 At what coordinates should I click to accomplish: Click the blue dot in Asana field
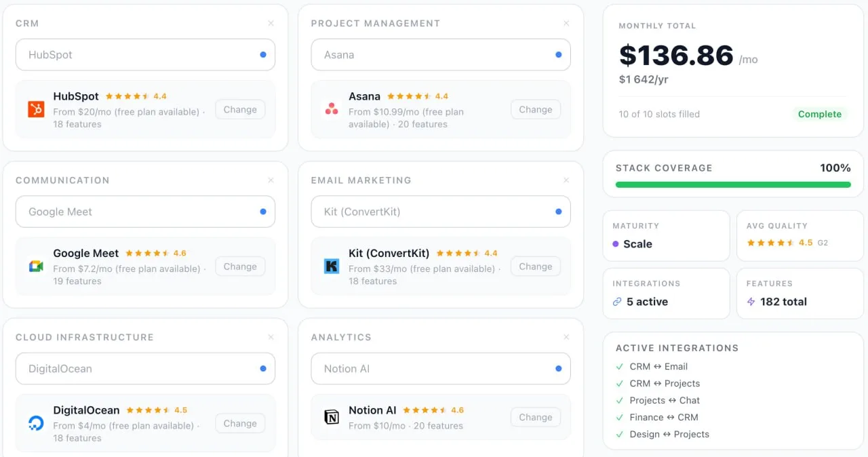pyautogui.click(x=558, y=55)
